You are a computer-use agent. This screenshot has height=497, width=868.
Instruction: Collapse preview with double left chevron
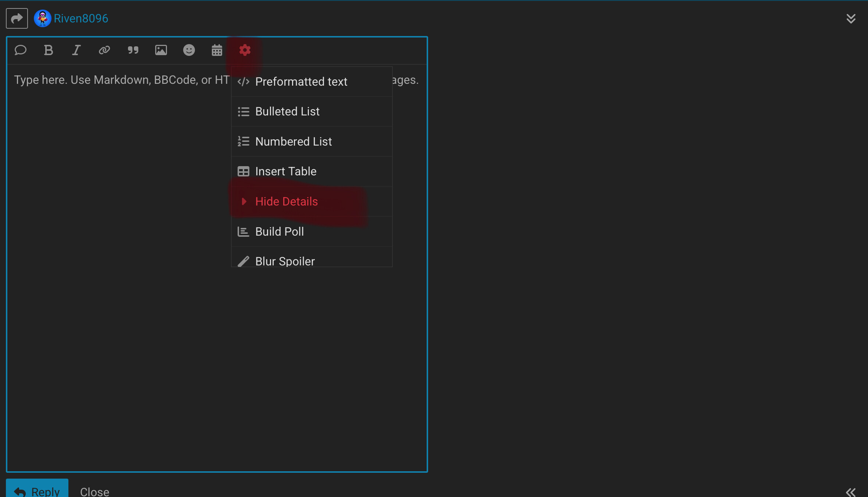851,492
